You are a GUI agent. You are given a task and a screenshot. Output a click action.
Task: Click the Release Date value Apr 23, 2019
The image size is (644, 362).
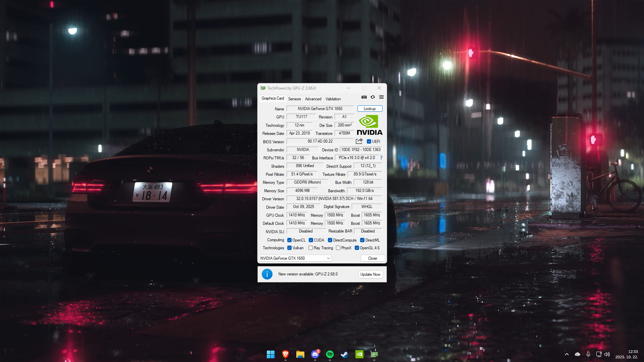(300, 133)
